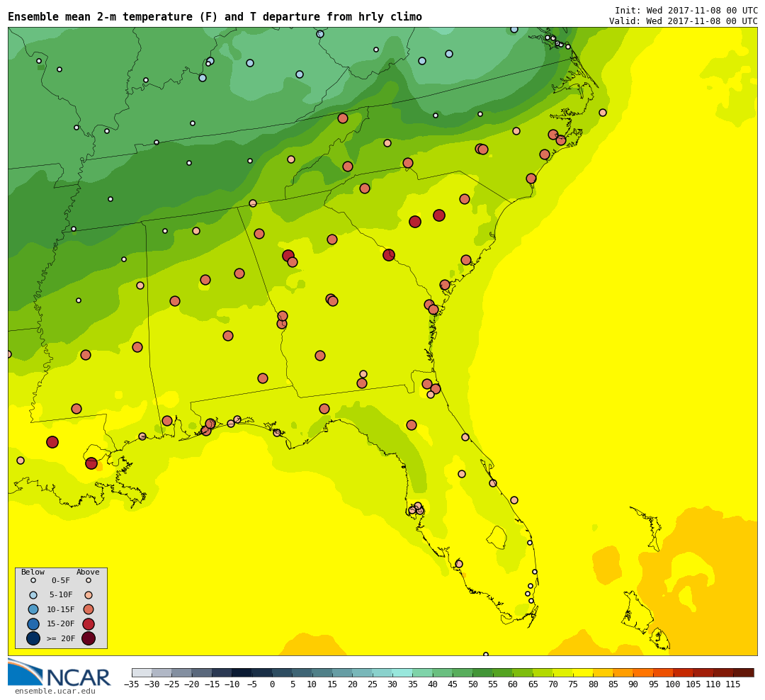
Task: Click the colorbar tick label "-35"
Action: pos(132,684)
